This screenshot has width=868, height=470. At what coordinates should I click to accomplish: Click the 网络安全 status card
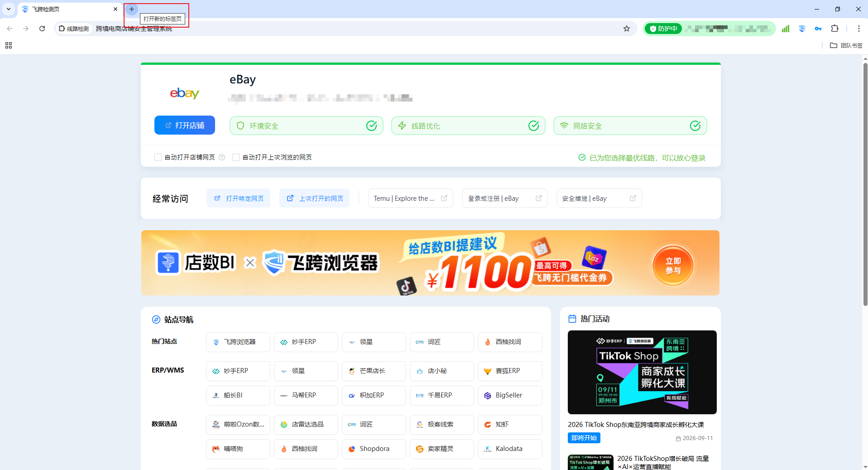pos(630,126)
